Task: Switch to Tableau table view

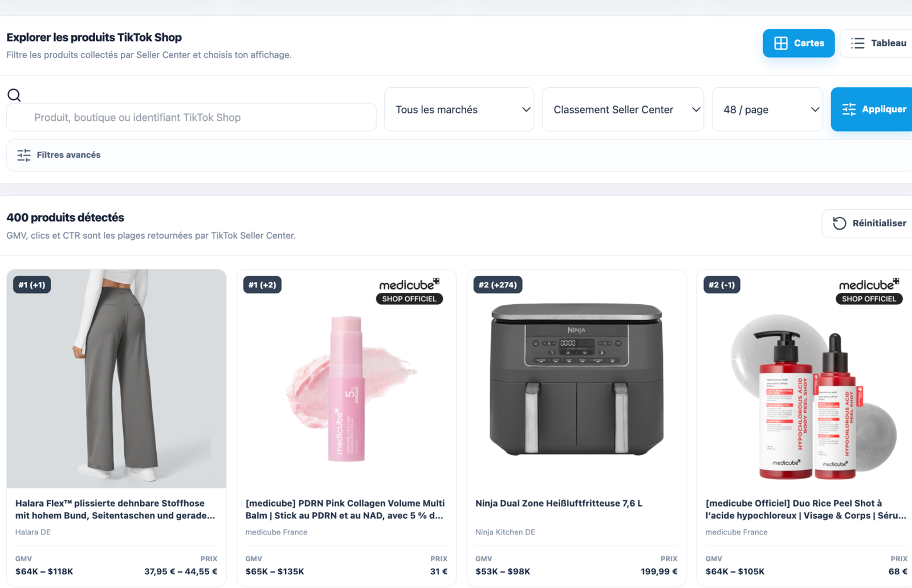Action: (877, 43)
